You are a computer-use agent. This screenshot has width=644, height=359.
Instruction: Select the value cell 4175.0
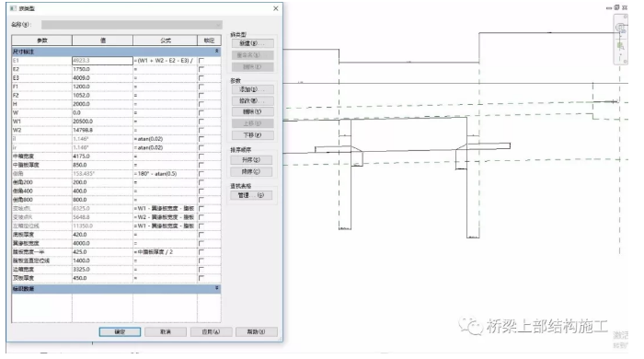click(x=102, y=156)
